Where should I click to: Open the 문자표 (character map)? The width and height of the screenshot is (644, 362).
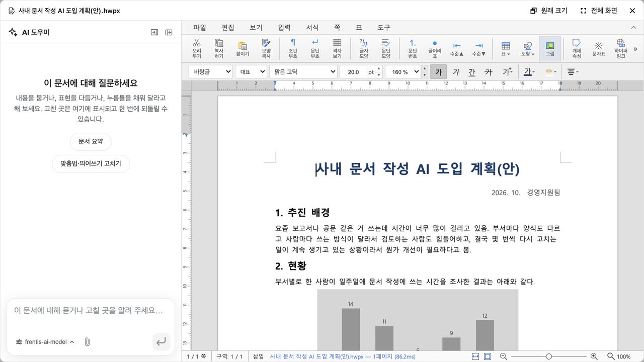click(599, 48)
